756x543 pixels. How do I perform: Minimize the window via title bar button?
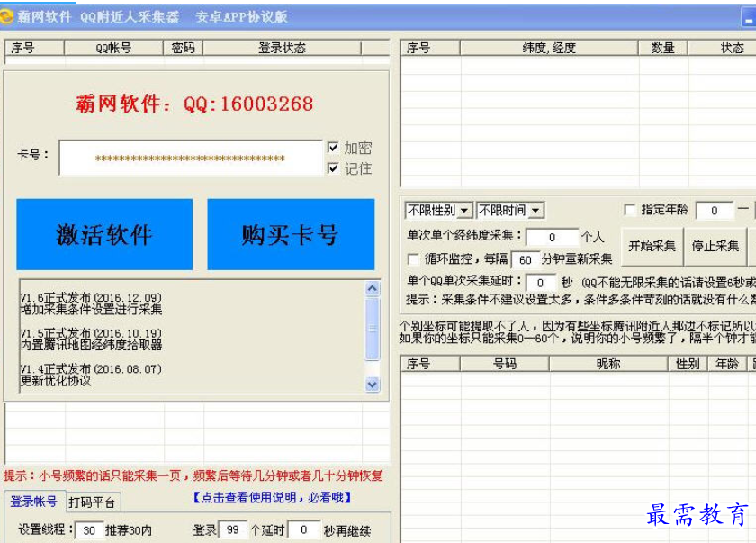click(x=748, y=17)
